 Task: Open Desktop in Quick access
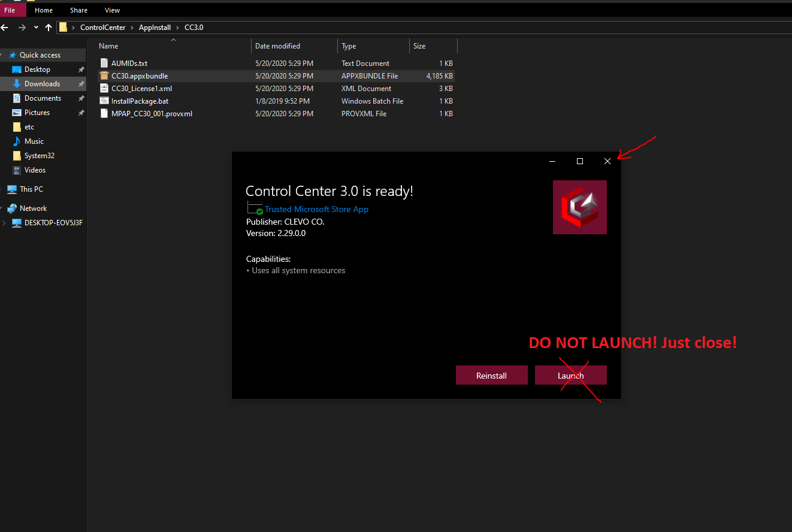[x=37, y=69]
